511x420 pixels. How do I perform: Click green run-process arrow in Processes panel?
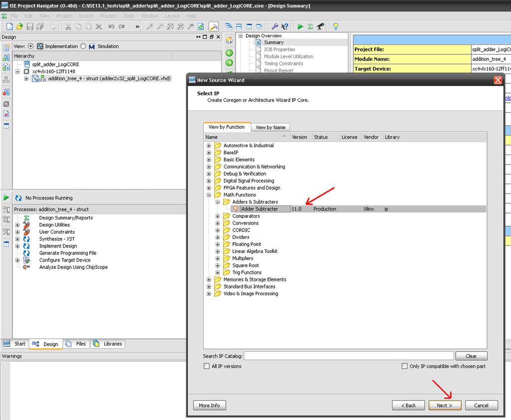point(6,198)
